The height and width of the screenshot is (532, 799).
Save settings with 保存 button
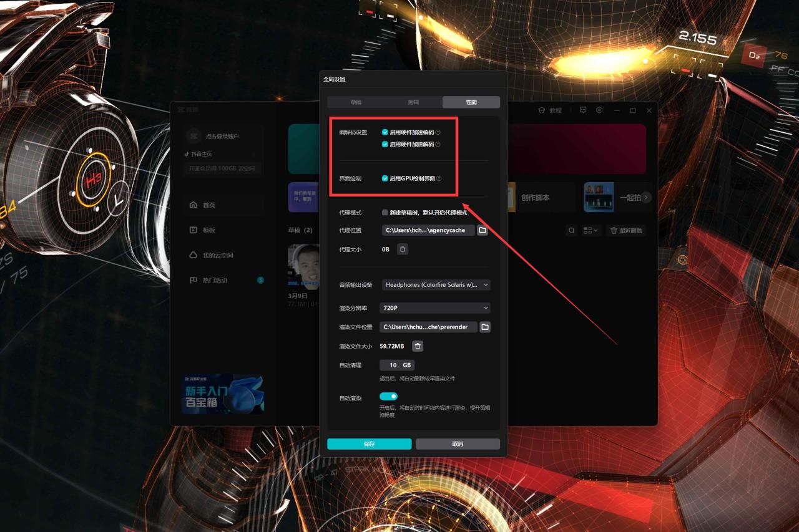point(370,444)
